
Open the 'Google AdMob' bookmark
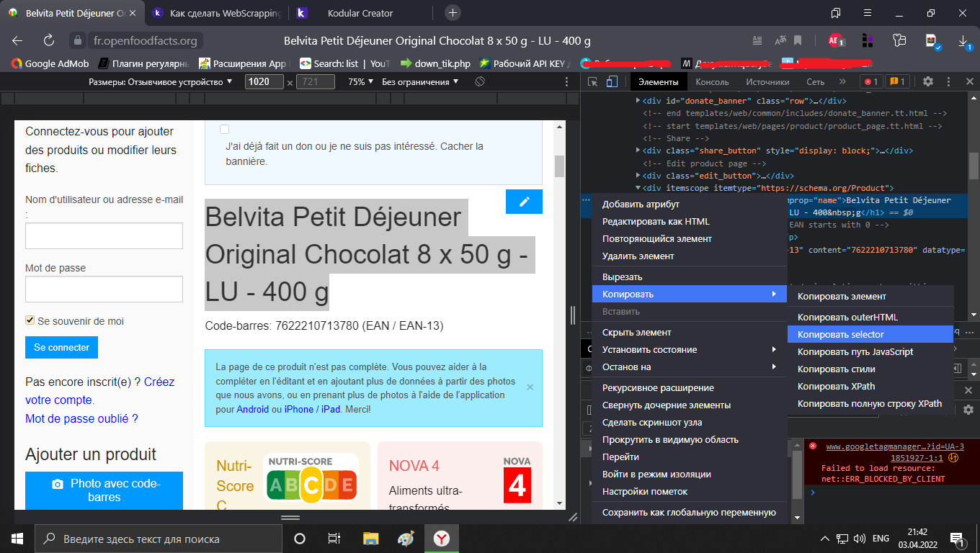pos(50,63)
